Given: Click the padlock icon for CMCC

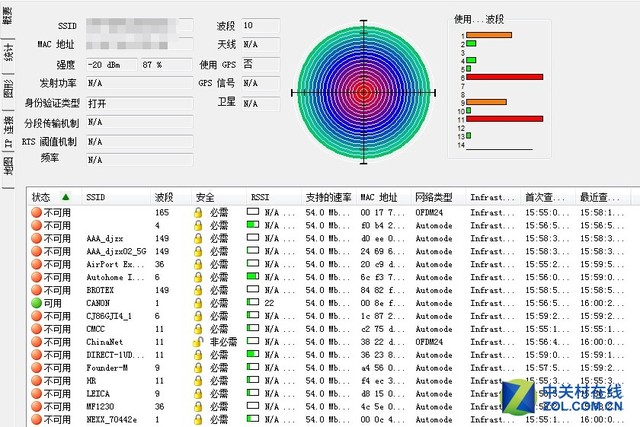Looking at the screenshot, I should [x=198, y=329].
